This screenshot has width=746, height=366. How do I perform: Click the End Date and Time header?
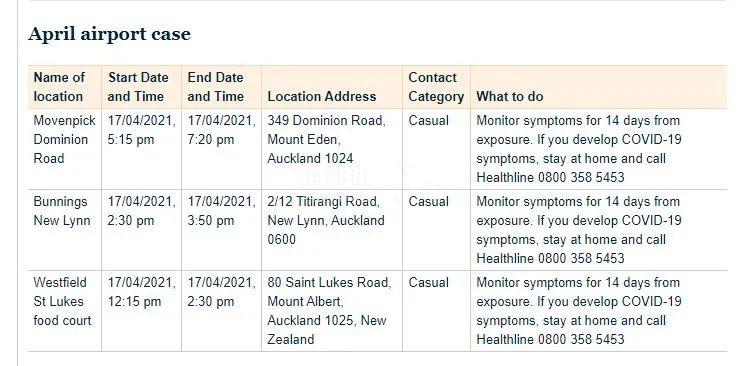point(216,87)
